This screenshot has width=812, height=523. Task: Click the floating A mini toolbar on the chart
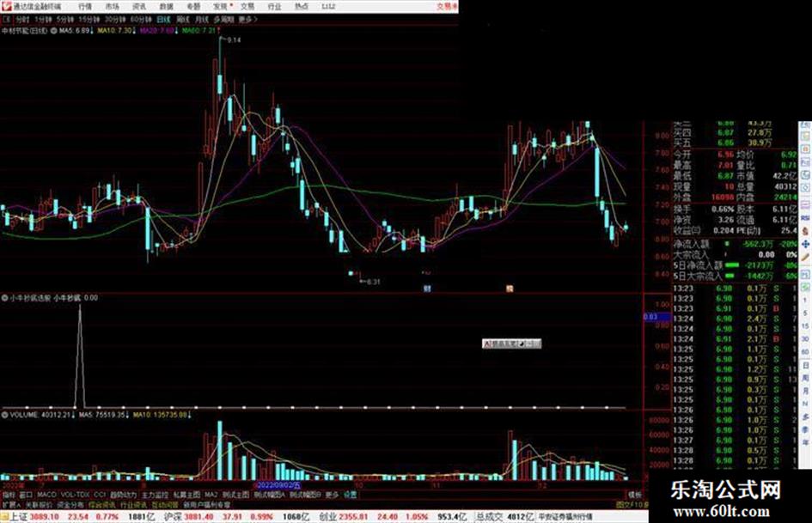pos(511,344)
